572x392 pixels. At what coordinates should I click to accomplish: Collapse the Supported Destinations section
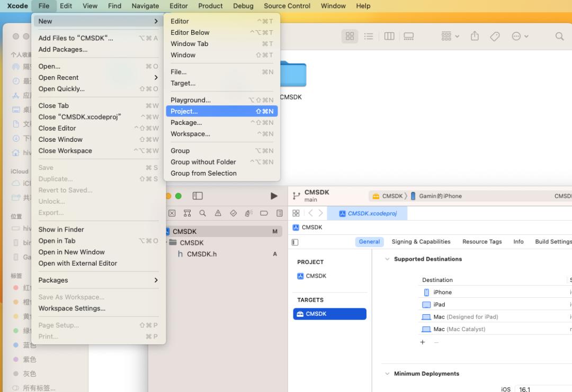[387, 259]
